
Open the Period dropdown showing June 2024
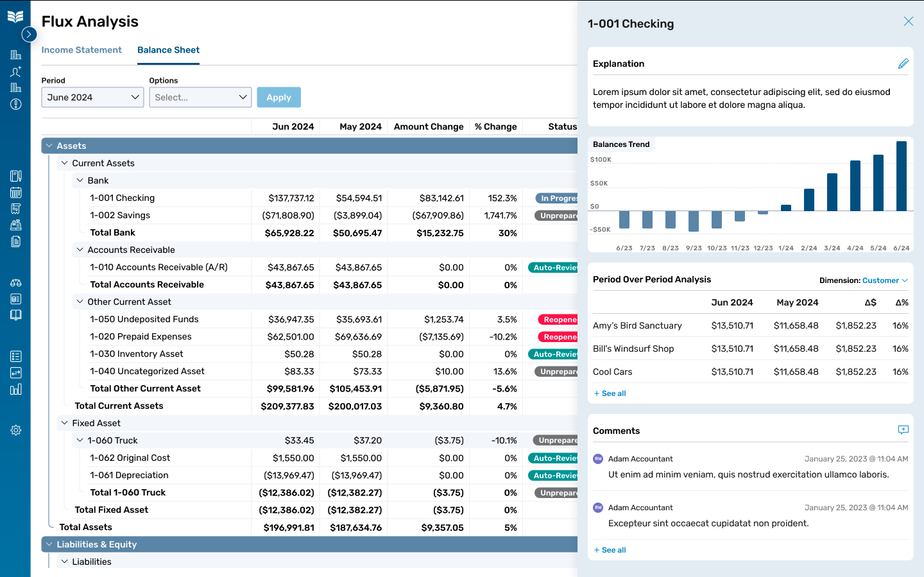point(92,98)
